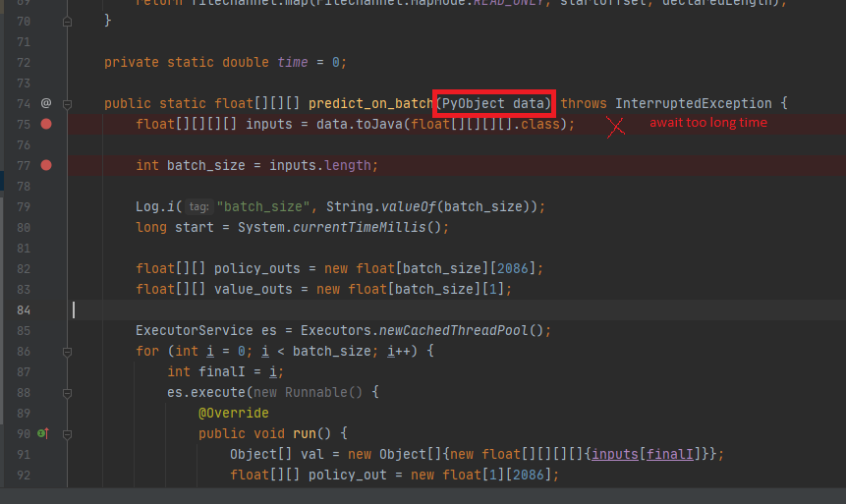Remove the breakpoint on line 75
The image size is (846, 504).
pos(46,124)
